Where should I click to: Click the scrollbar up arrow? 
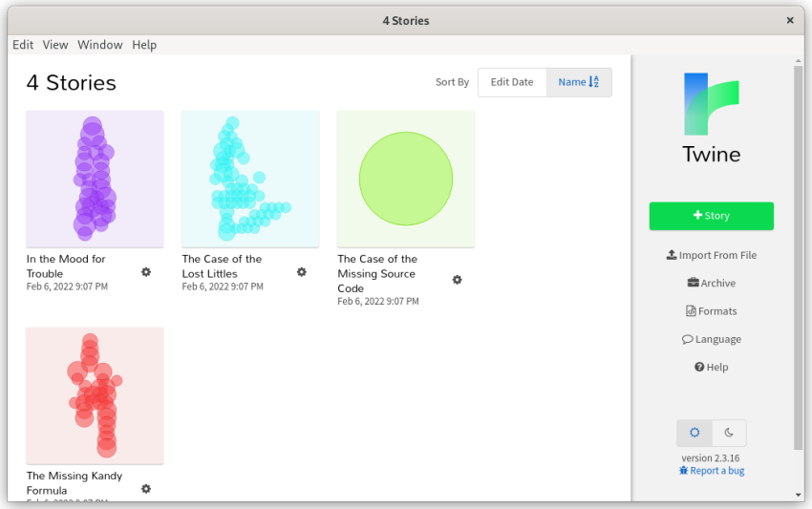point(798,60)
